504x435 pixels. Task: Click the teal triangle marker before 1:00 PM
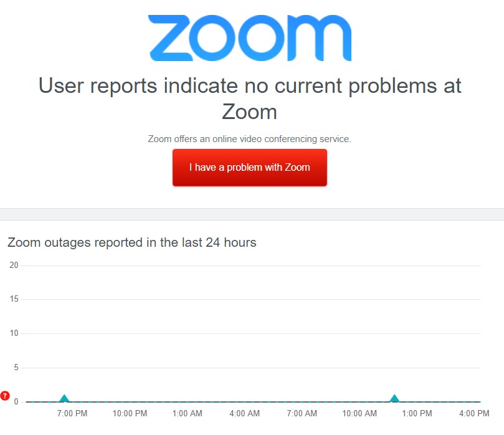[394, 399]
